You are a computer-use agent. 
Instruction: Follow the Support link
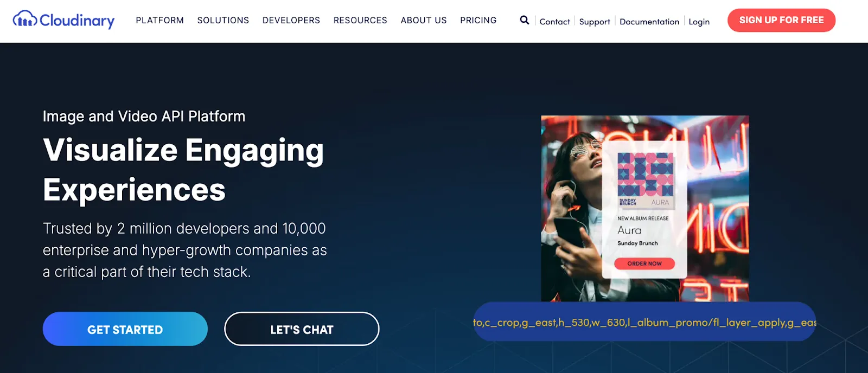[595, 22]
